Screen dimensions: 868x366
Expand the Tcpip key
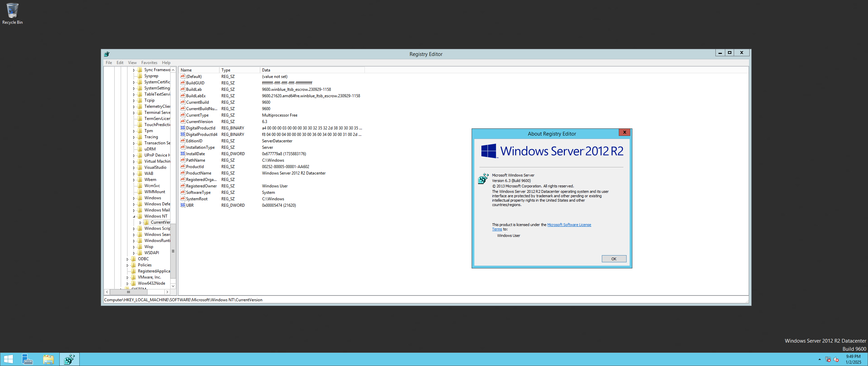point(134,101)
